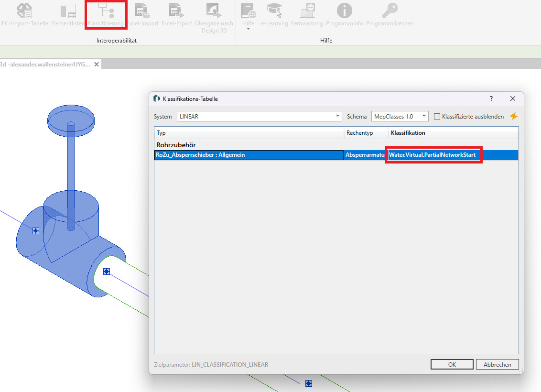Image resolution: width=541 pixels, height=392 pixels.
Task: Click the lightning bolt icon in dialog
Action: (514, 116)
